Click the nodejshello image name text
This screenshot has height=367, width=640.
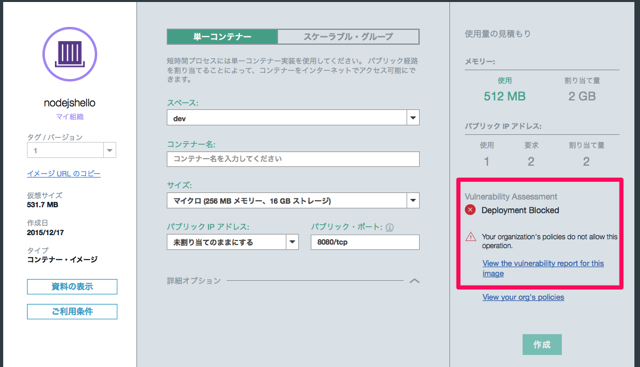click(70, 103)
